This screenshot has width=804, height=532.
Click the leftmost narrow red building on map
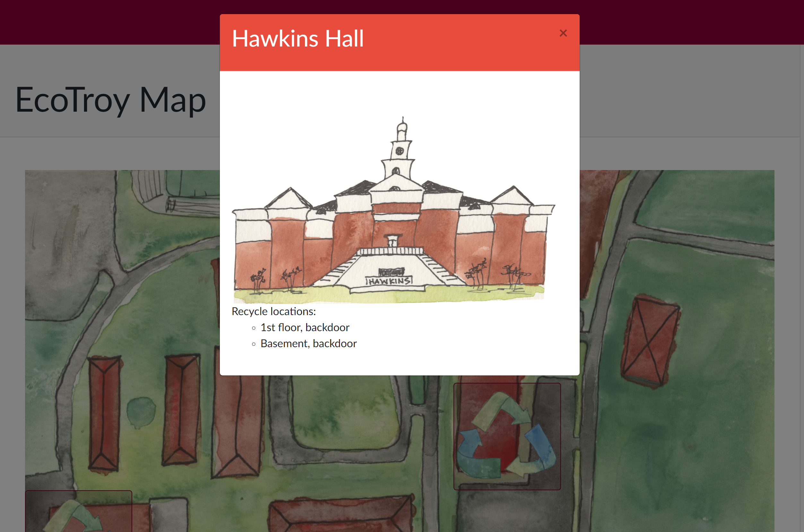tap(105, 412)
